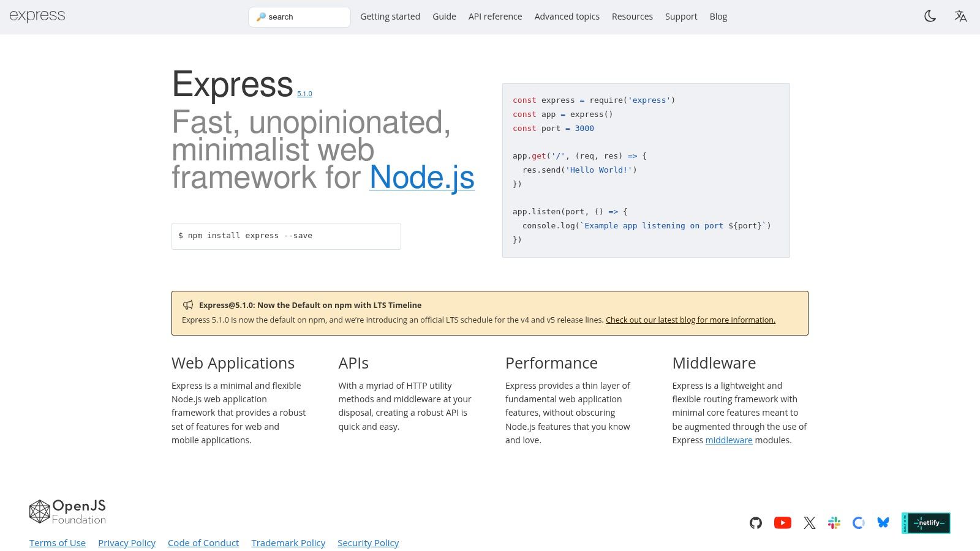The height and width of the screenshot is (551, 980).
Task: Open the latest blog announcement link
Action: 690,320
